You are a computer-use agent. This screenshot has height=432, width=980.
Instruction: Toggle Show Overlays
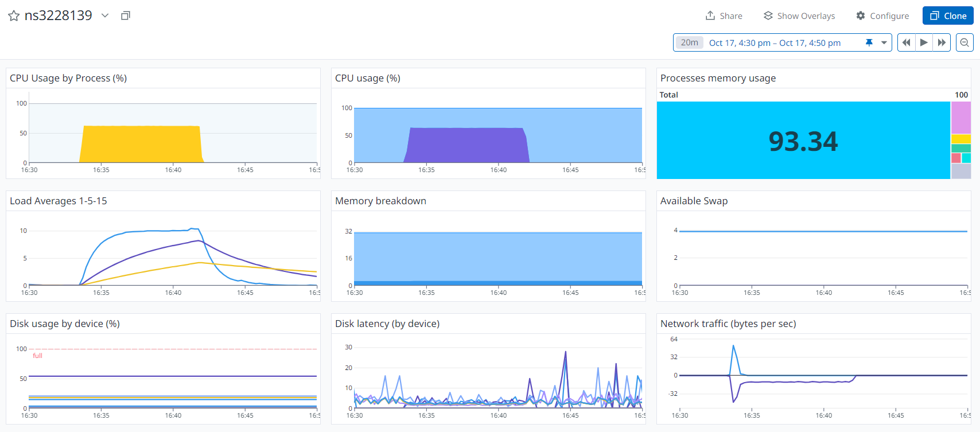[799, 15]
